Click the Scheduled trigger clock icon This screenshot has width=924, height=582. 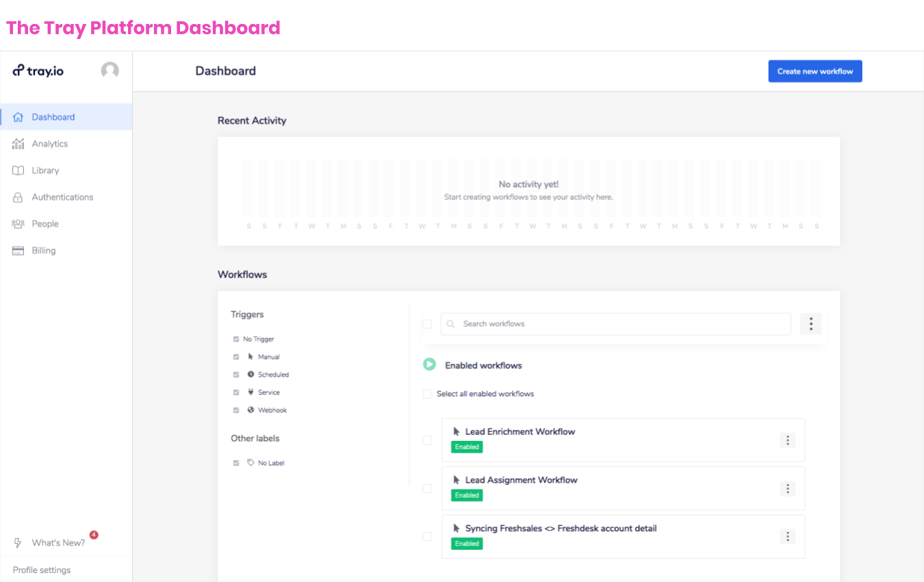coord(251,375)
